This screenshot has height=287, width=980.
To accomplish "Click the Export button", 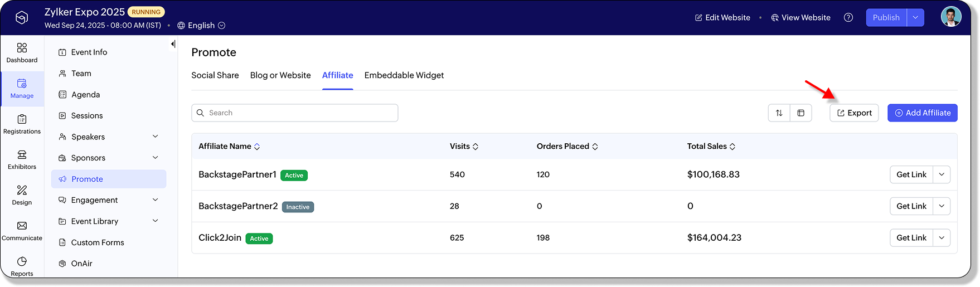I will [x=854, y=113].
